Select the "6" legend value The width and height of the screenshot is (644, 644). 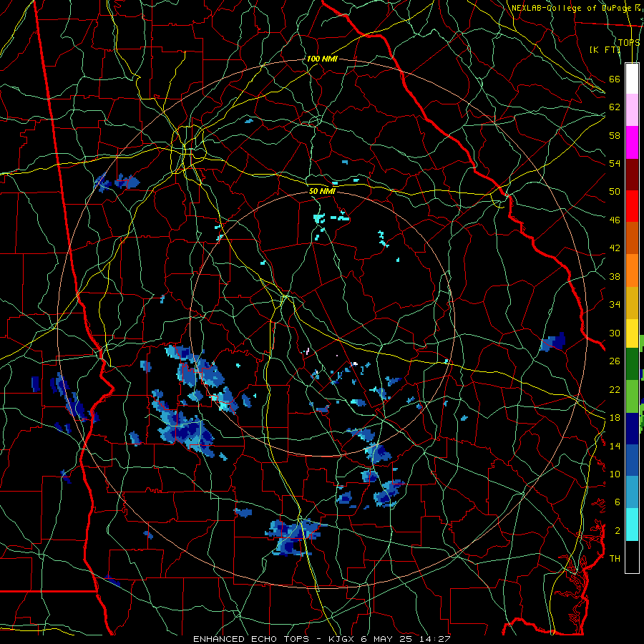(x=618, y=502)
